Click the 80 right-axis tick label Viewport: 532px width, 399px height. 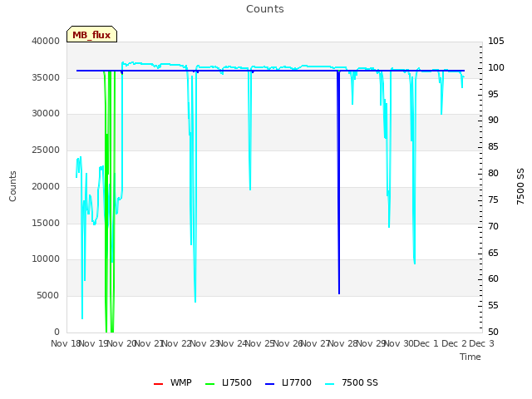point(493,173)
